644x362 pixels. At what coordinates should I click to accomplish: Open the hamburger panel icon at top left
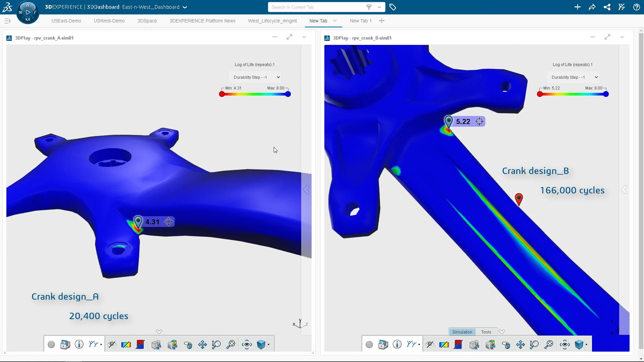point(7,21)
